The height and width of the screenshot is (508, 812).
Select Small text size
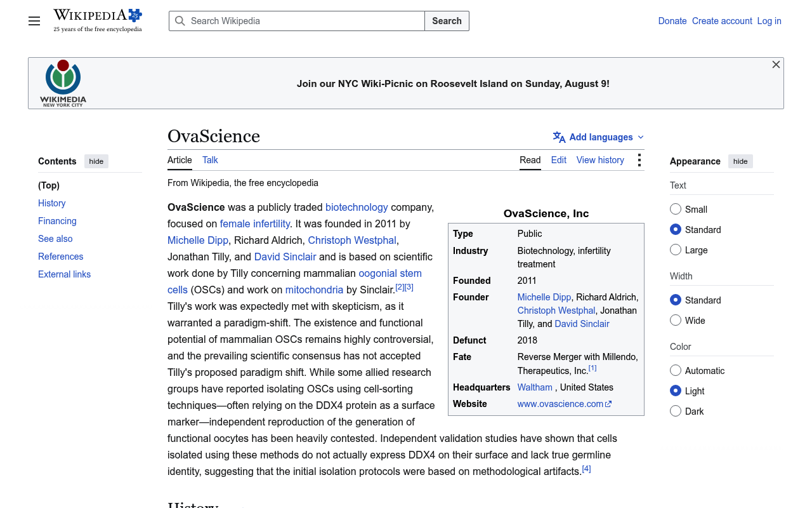[x=676, y=209]
